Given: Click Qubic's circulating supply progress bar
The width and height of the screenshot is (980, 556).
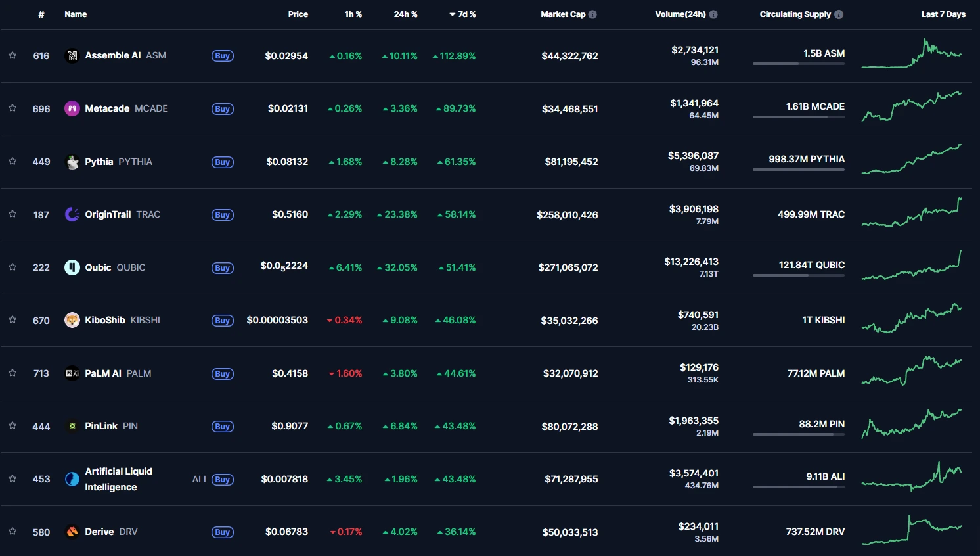Looking at the screenshot, I should pyautogui.click(x=799, y=276).
